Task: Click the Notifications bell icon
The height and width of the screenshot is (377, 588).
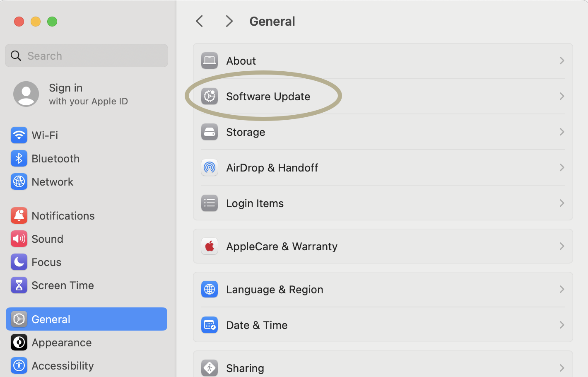Action: coord(19,215)
